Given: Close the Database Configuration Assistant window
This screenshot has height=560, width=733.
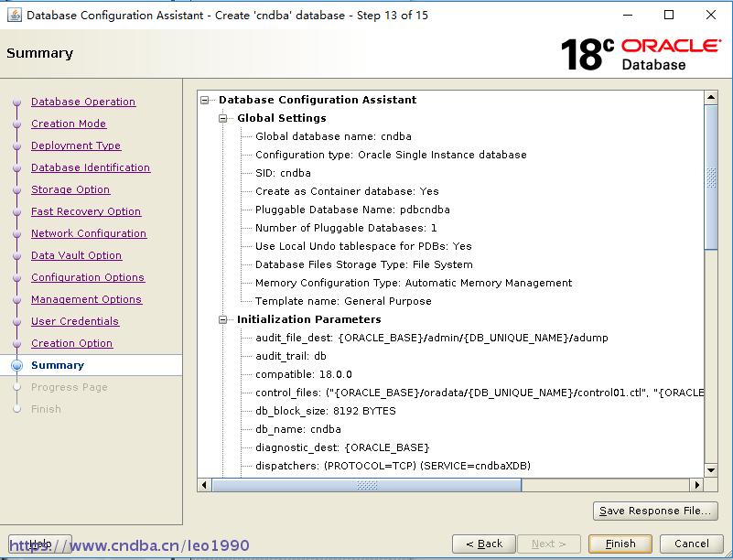Looking at the screenshot, I should pos(710,15).
